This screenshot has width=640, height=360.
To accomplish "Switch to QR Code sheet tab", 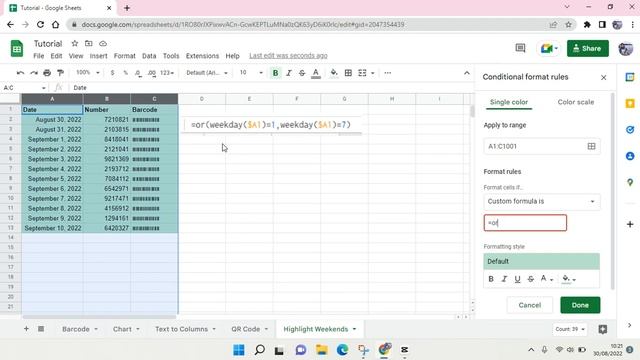I will coord(246,329).
